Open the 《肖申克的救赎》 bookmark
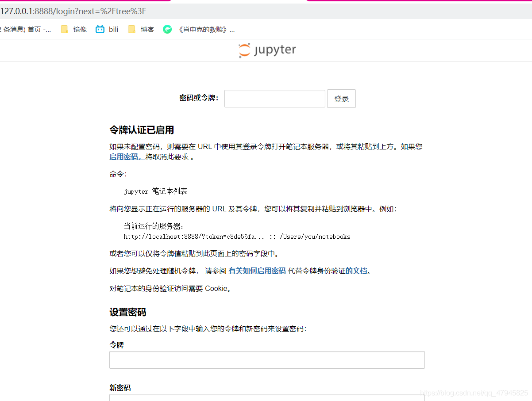The width and height of the screenshot is (532, 401). tap(199, 30)
